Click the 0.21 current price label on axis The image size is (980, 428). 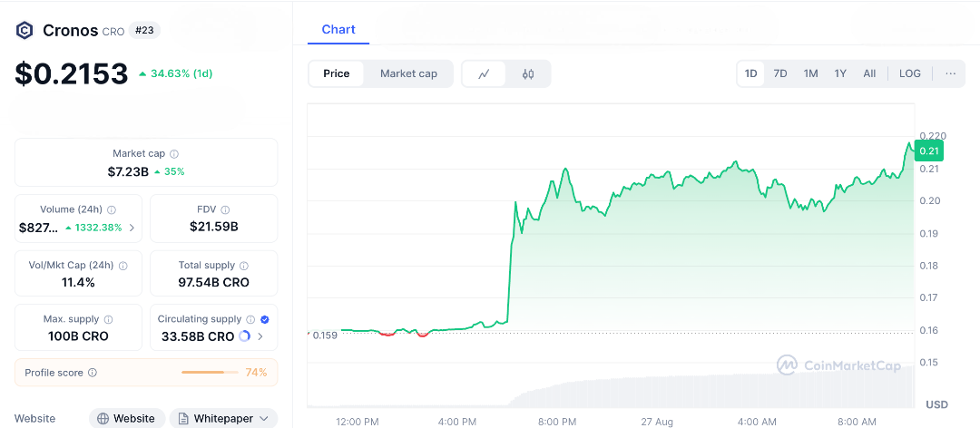929,151
